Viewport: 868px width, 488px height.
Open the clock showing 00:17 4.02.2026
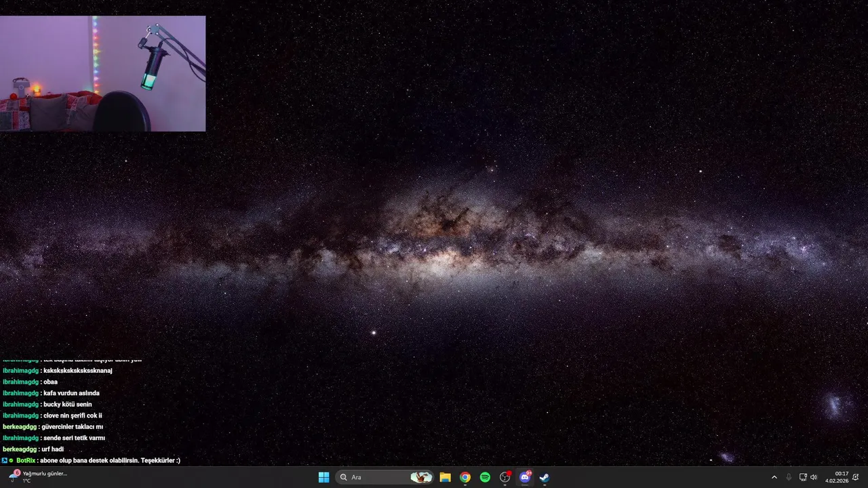pyautogui.click(x=837, y=477)
